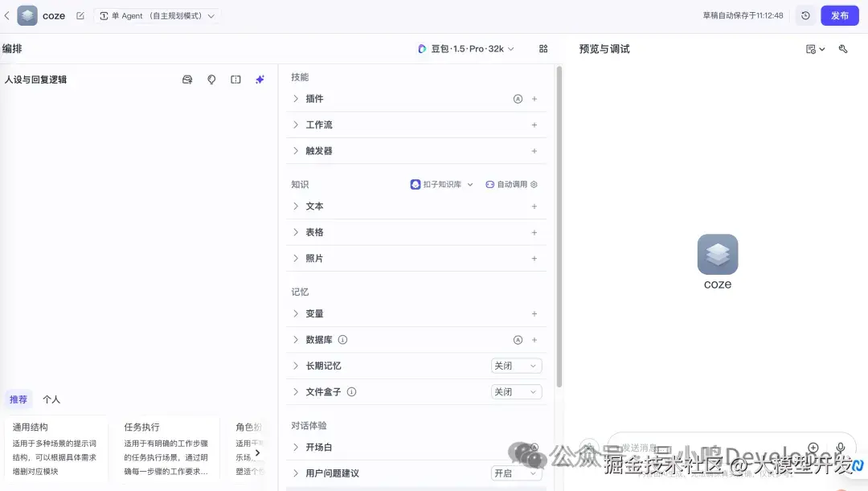
Task: Add photo knowledge with the plus icon
Action: 534,259
